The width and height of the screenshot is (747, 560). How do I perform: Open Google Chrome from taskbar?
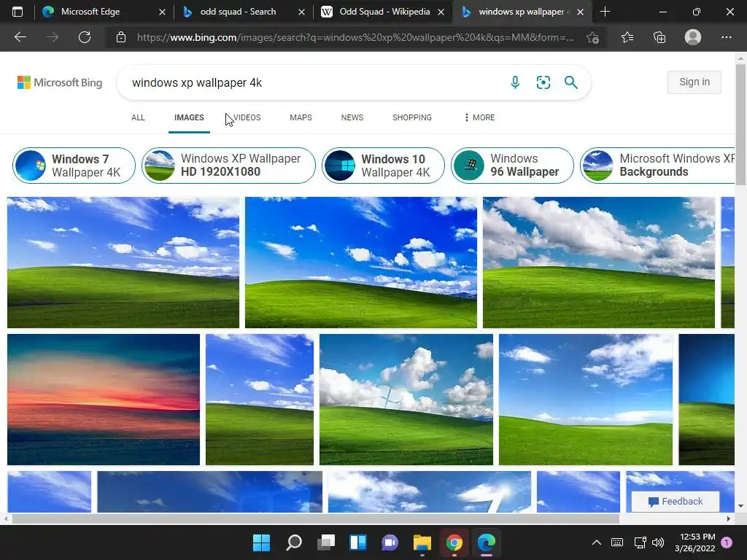pyautogui.click(x=454, y=542)
